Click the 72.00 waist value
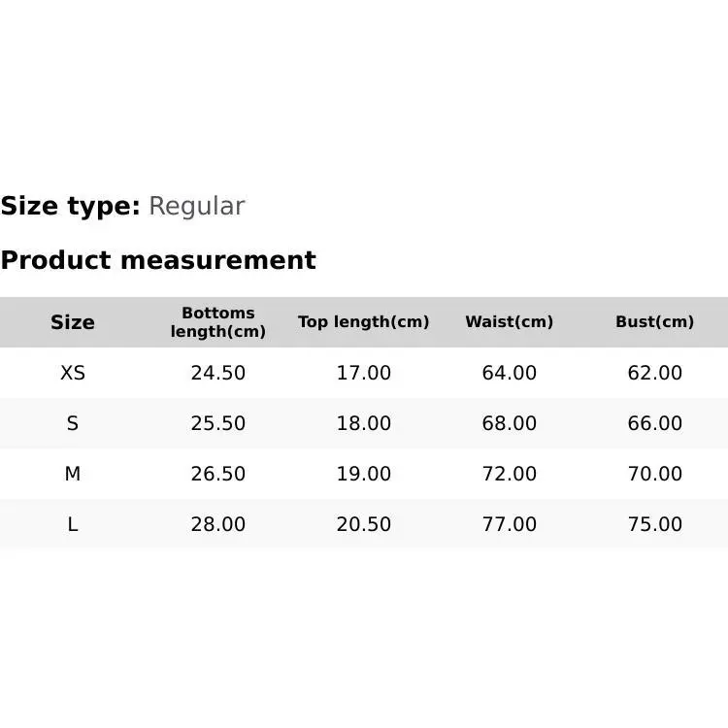 click(510, 474)
